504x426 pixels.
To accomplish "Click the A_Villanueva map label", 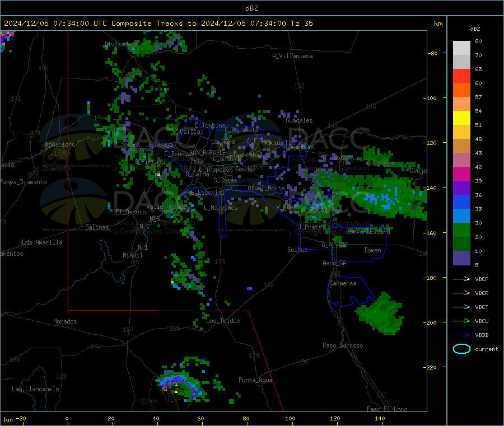I will [x=292, y=56].
